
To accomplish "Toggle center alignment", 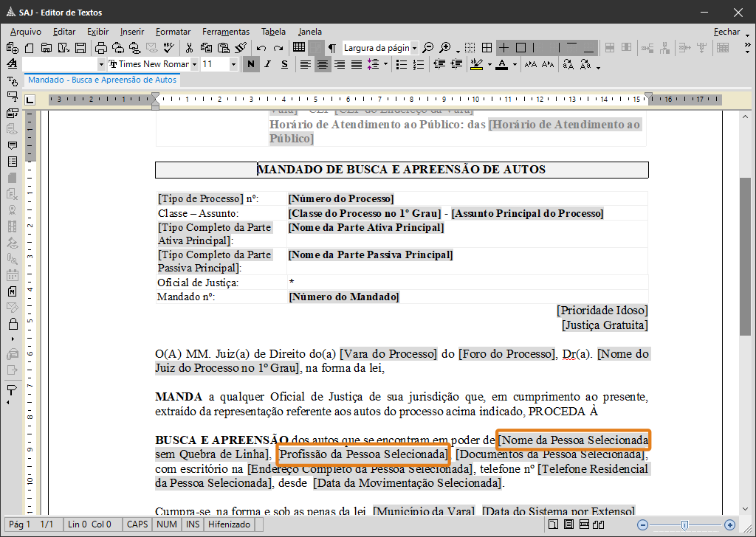I will tap(323, 64).
